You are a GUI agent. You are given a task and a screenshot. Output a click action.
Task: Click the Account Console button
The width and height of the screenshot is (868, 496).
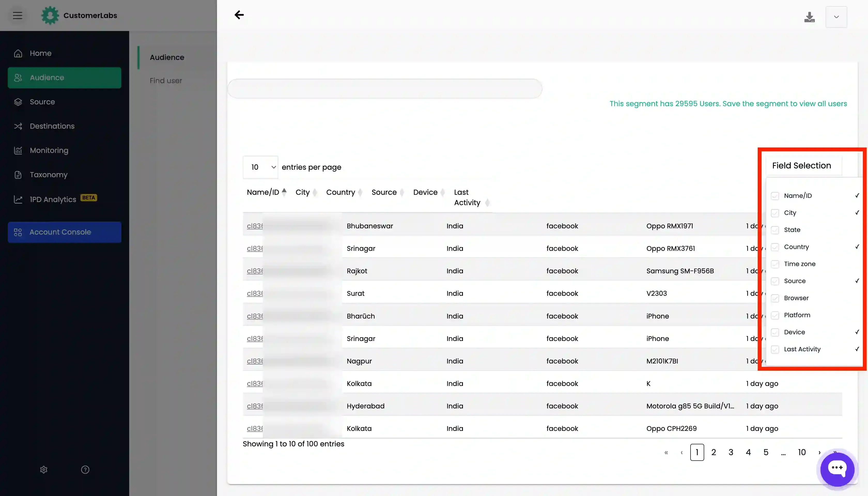click(x=64, y=232)
